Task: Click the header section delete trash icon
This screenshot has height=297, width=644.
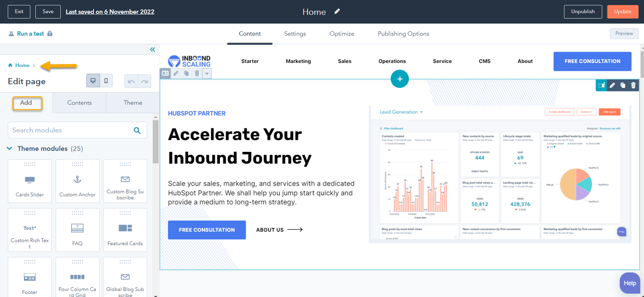Action: pyautogui.click(x=197, y=73)
